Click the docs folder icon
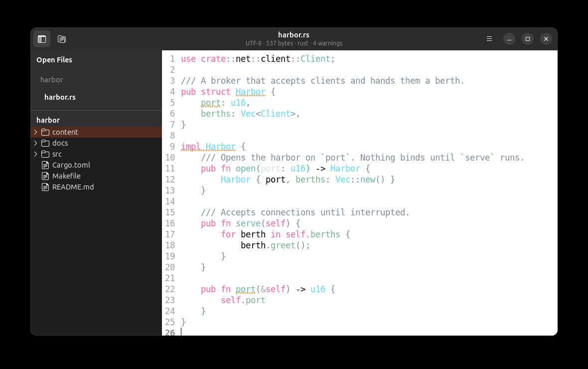This screenshot has height=369, width=588. [45, 143]
